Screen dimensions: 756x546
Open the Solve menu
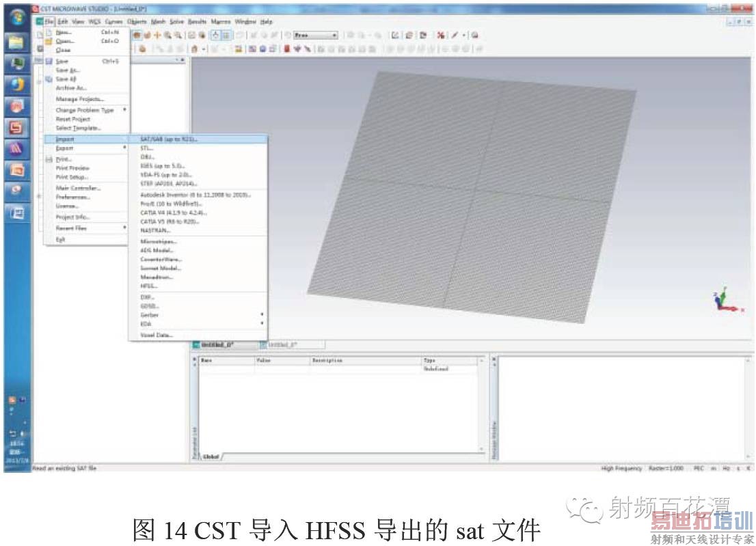point(177,22)
